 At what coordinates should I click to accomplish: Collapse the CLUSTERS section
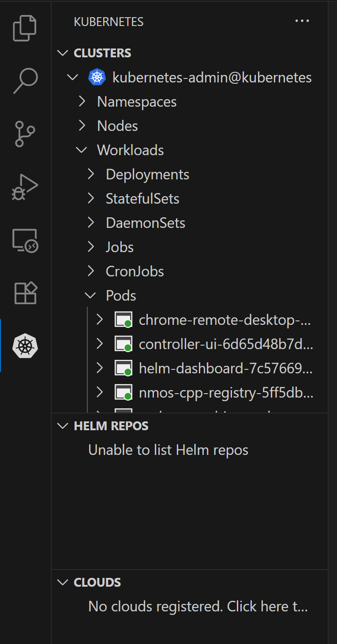click(x=63, y=53)
